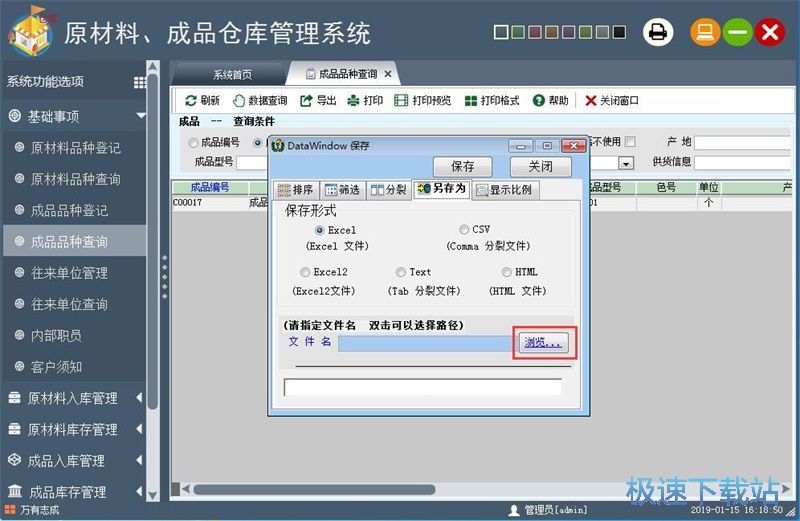Click the 色号 column header

coord(666,187)
